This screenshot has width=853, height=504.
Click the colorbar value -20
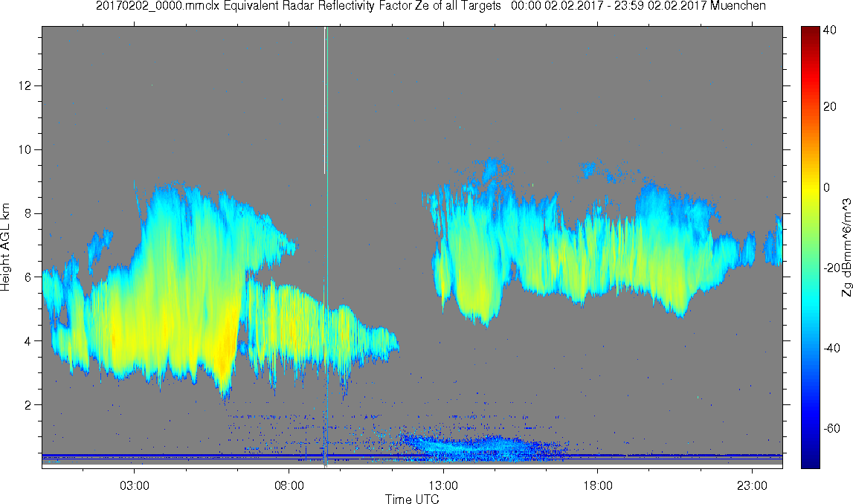point(831,268)
